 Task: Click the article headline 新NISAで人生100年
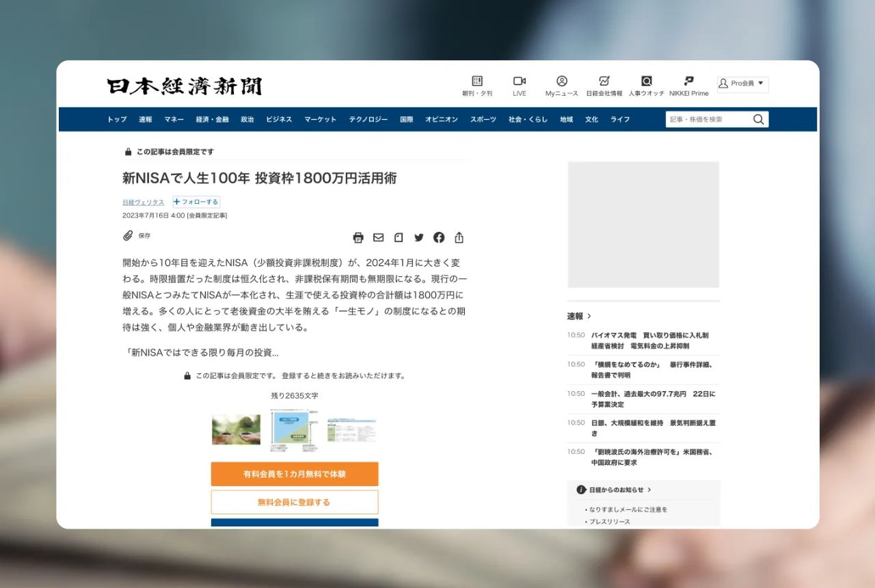[x=260, y=178]
